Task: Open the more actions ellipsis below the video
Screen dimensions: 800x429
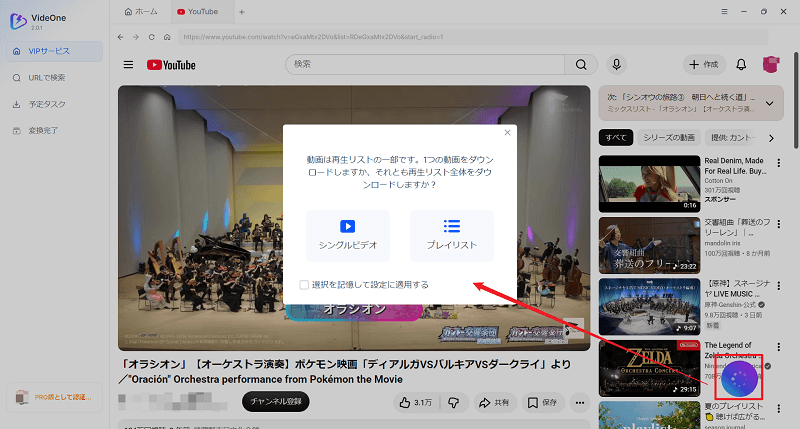Action: coord(580,402)
